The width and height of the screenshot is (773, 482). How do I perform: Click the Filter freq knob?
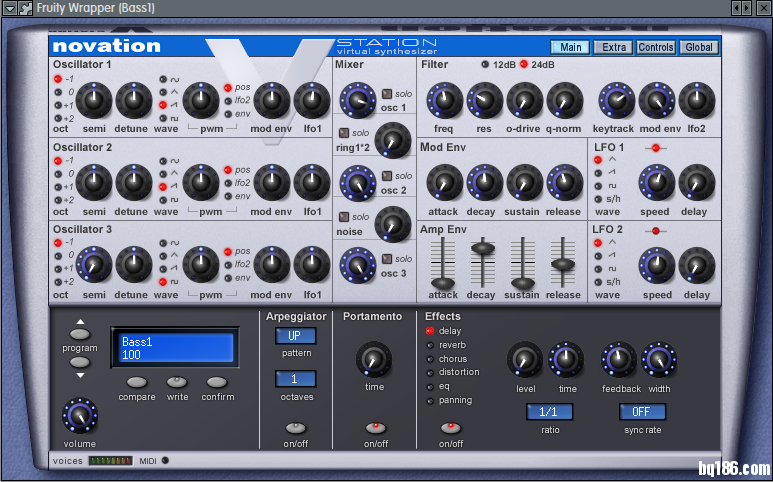click(x=443, y=99)
